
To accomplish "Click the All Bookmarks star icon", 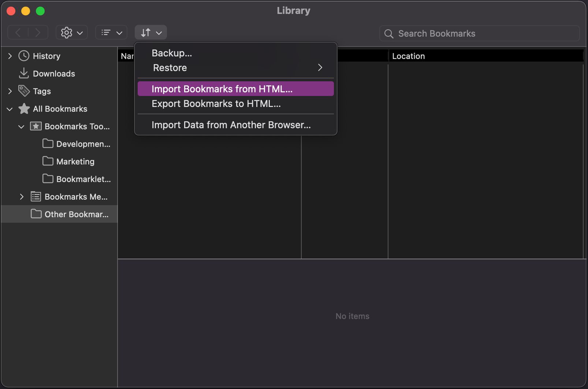I will [23, 108].
